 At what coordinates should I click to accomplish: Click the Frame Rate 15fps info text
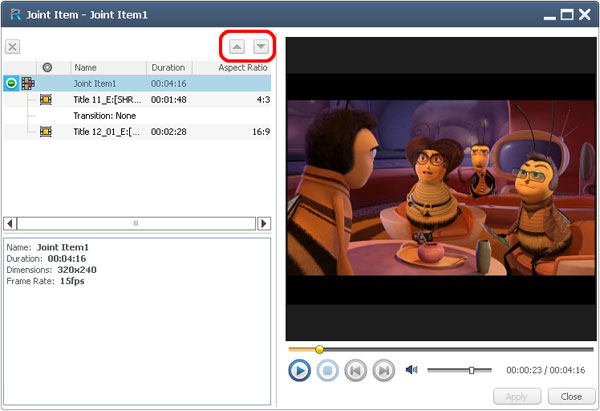[x=45, y=281]
